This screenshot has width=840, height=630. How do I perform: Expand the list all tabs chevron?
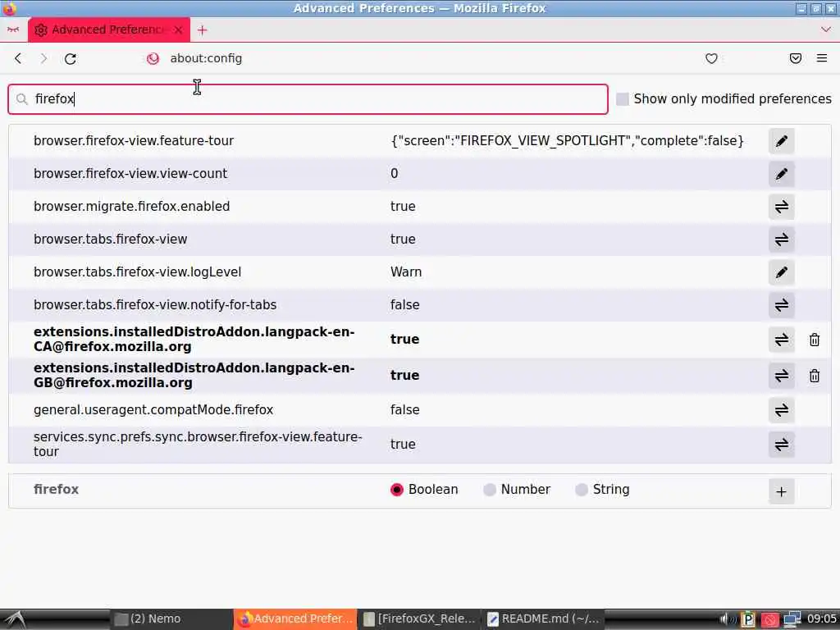point(825,30)
